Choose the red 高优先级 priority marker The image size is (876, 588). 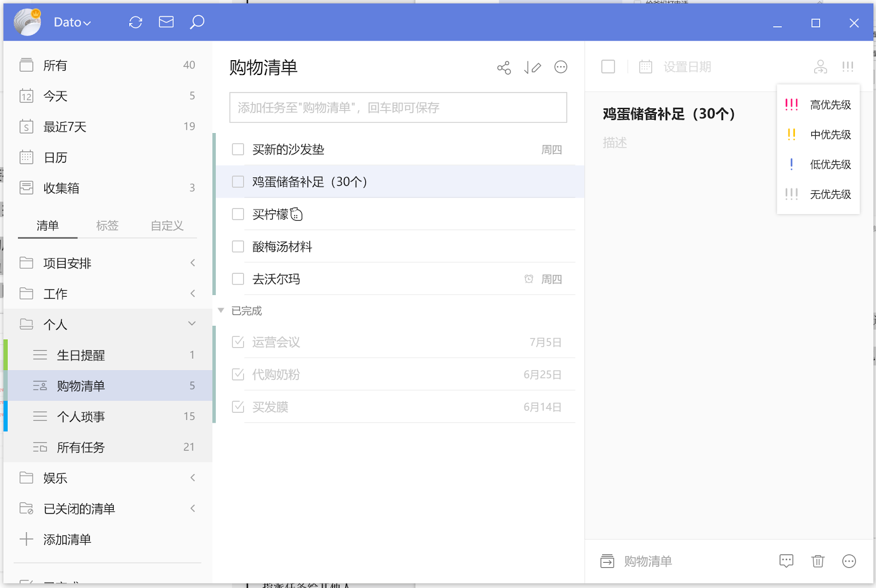point(792,105)
